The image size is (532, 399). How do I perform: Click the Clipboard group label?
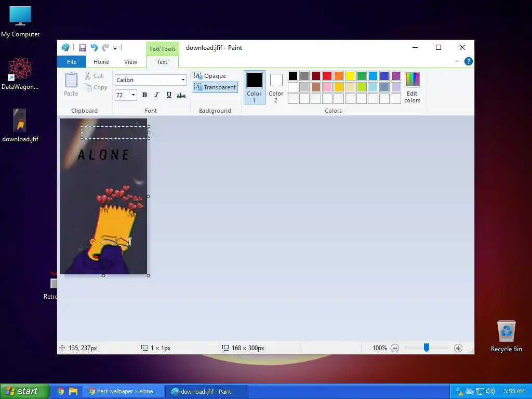[85, 111]
